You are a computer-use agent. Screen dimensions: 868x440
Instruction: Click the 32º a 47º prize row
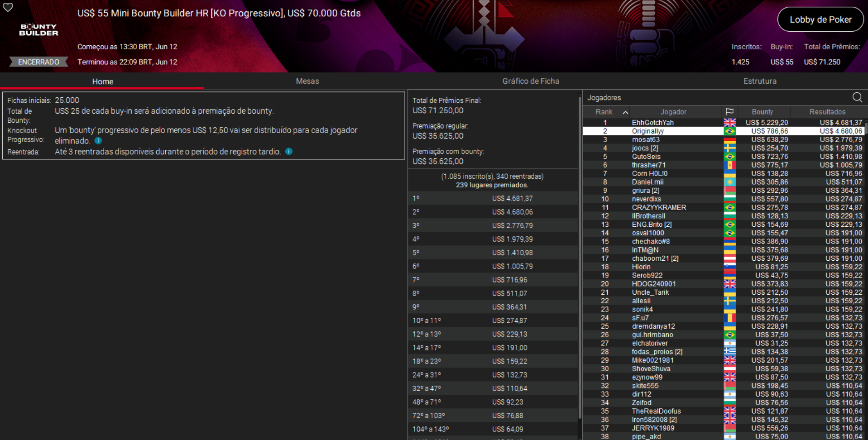[493, 388]
